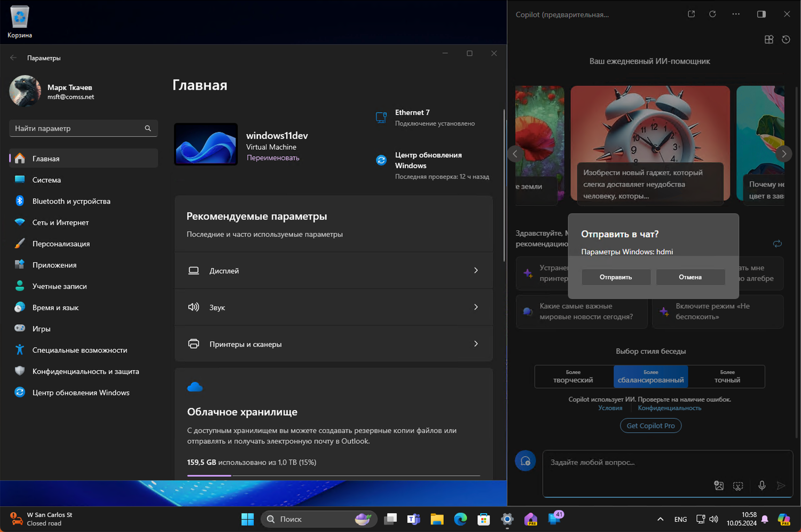Viewport: 801px width, 532px height.
Task: Open the notifications bell in tray
Action: [x=765, y=519]
